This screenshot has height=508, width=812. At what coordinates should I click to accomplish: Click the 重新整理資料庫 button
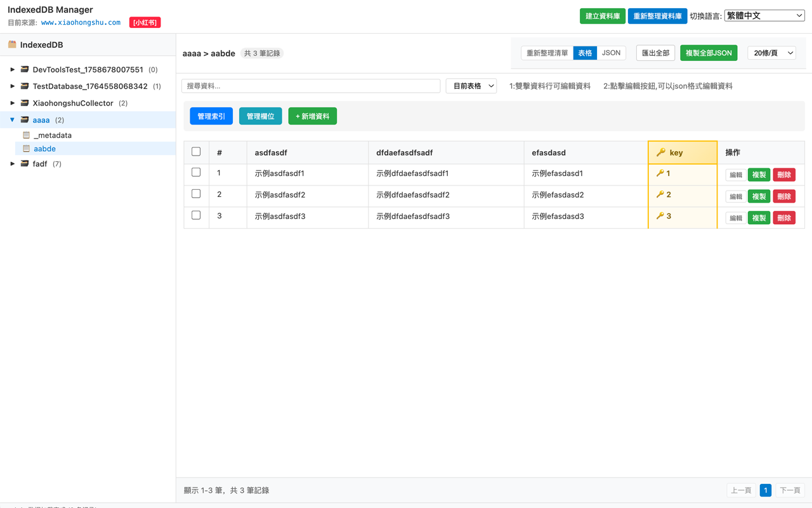(x=657, y=16)
